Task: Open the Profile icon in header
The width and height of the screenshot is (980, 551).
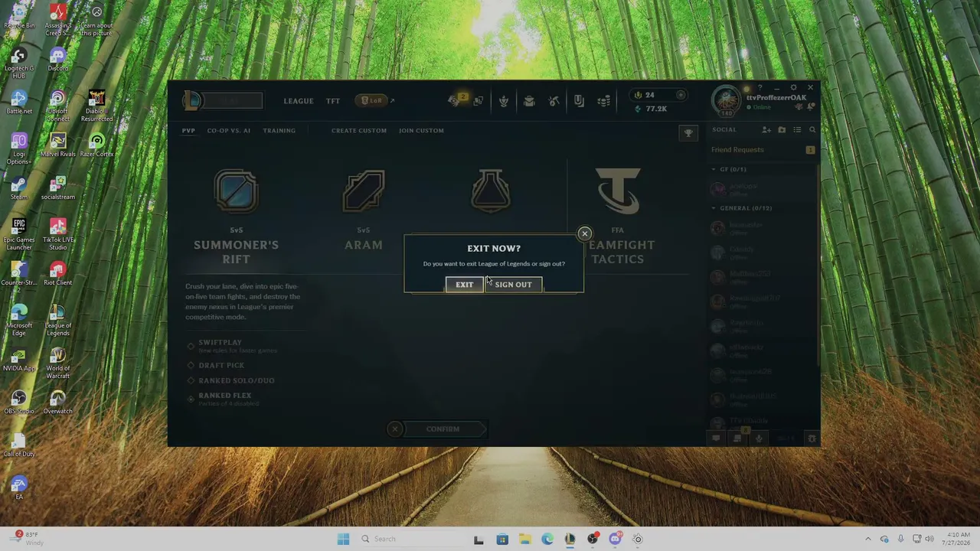Action: coord(529,101)
